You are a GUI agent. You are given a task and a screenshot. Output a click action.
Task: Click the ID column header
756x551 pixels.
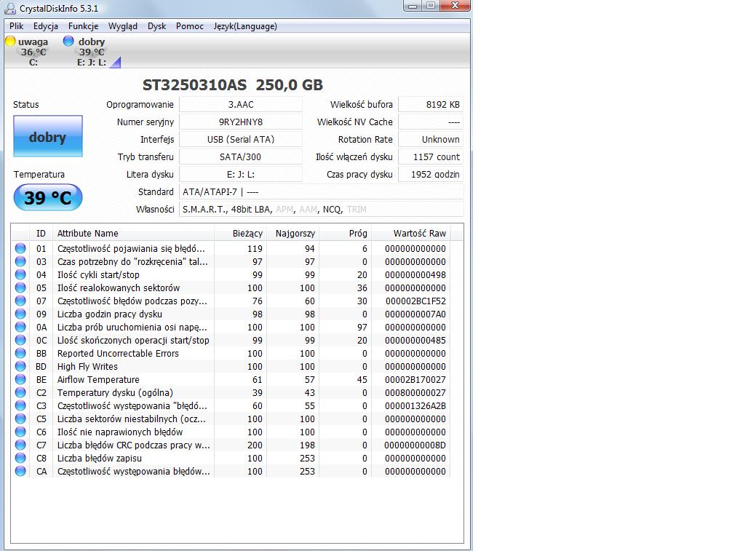(x=41, y=234)
